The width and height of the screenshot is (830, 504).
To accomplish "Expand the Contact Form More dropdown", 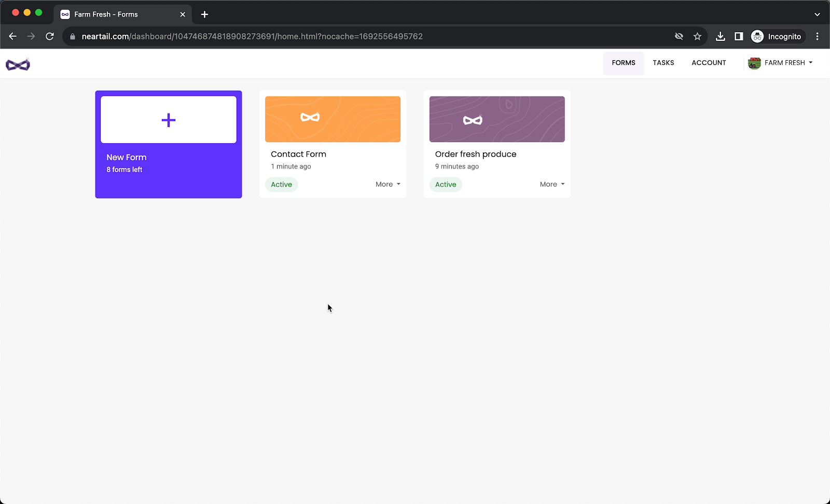I will (388, 184).
